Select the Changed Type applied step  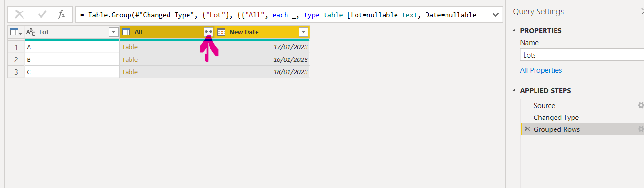[x=556, y=118]
